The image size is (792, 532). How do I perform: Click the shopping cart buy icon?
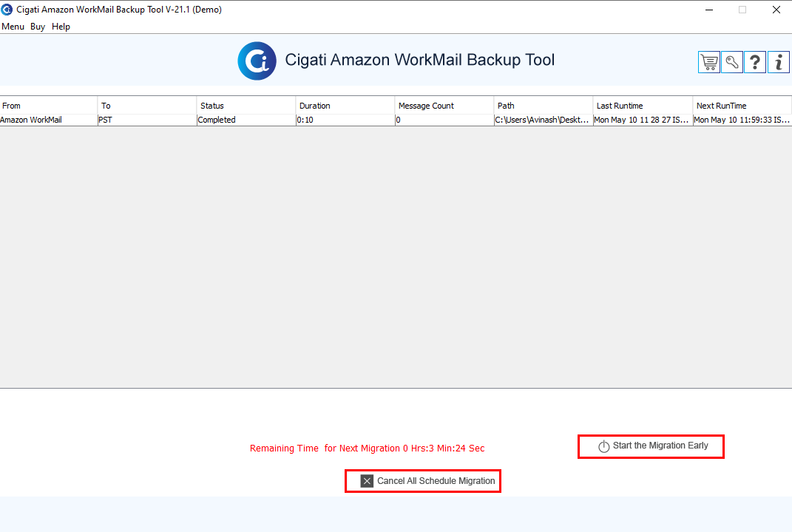pos(708,62)
